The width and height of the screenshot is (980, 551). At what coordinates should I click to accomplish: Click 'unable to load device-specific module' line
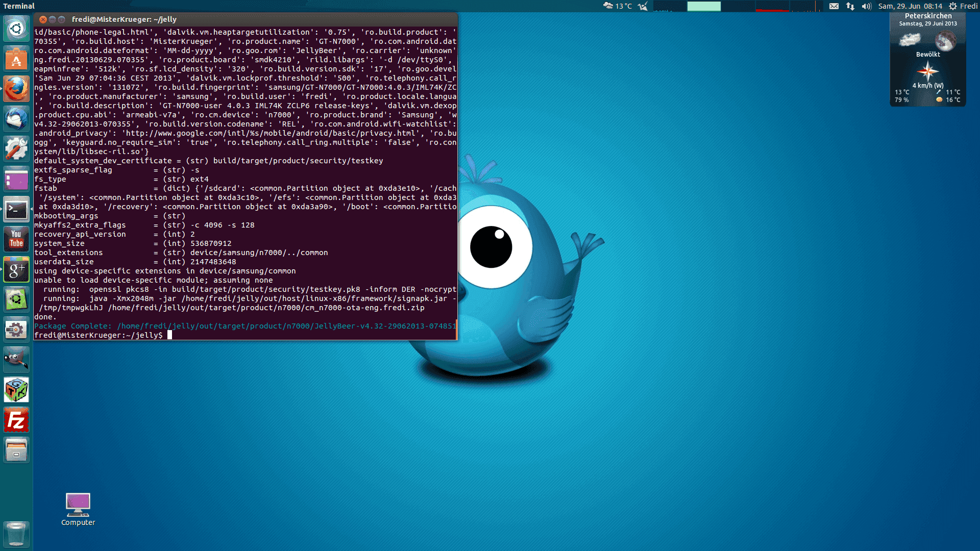pos(154,280)
